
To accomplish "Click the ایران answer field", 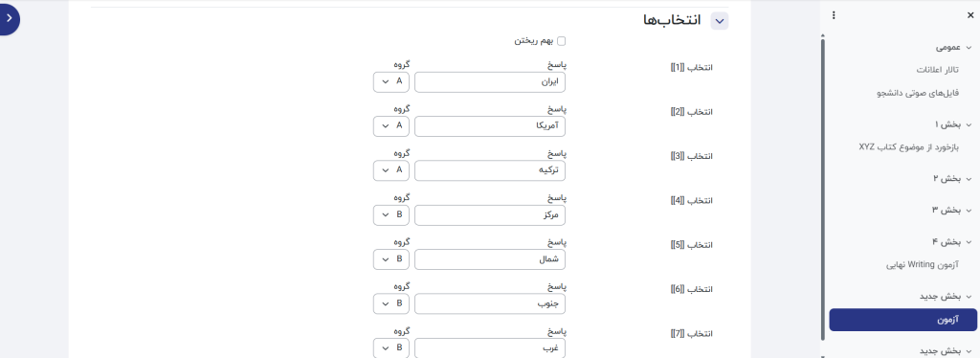I will [489, 82].
